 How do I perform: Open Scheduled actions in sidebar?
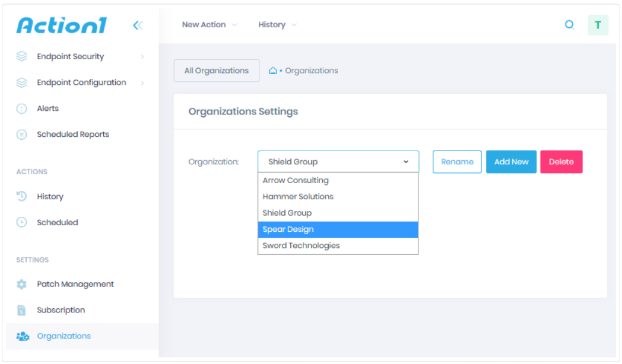pyautogui.click(x=58, y=222)
